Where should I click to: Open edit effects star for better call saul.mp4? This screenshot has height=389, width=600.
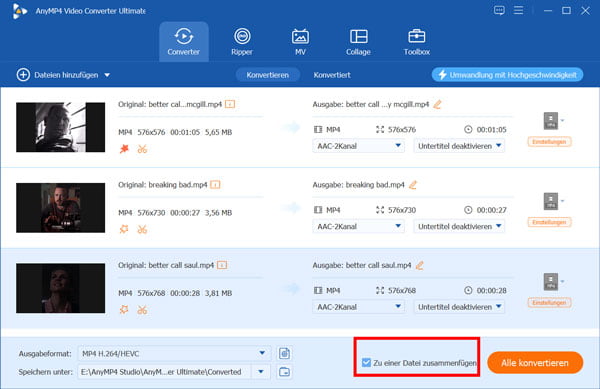point(124,309)
